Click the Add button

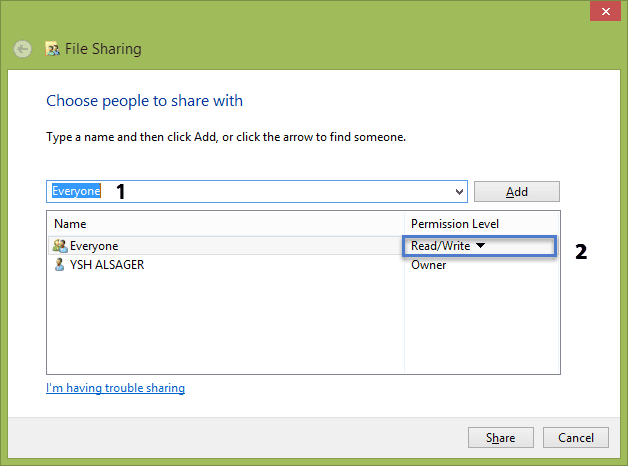[517, 192]
